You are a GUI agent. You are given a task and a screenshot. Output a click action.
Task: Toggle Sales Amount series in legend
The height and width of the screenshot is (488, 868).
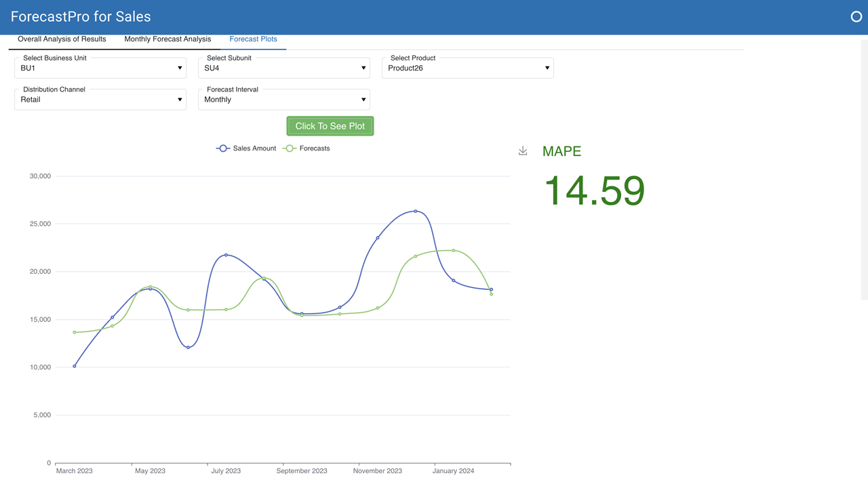[x=246, y=148]
